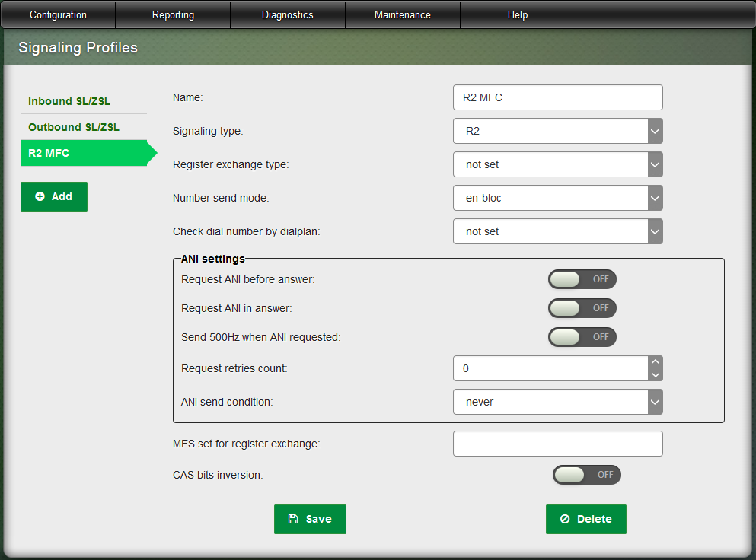Click the plus icon on Add button
The height and width of the screenshot is (560, 756).
pyautogui.click(x=40, y=196)
